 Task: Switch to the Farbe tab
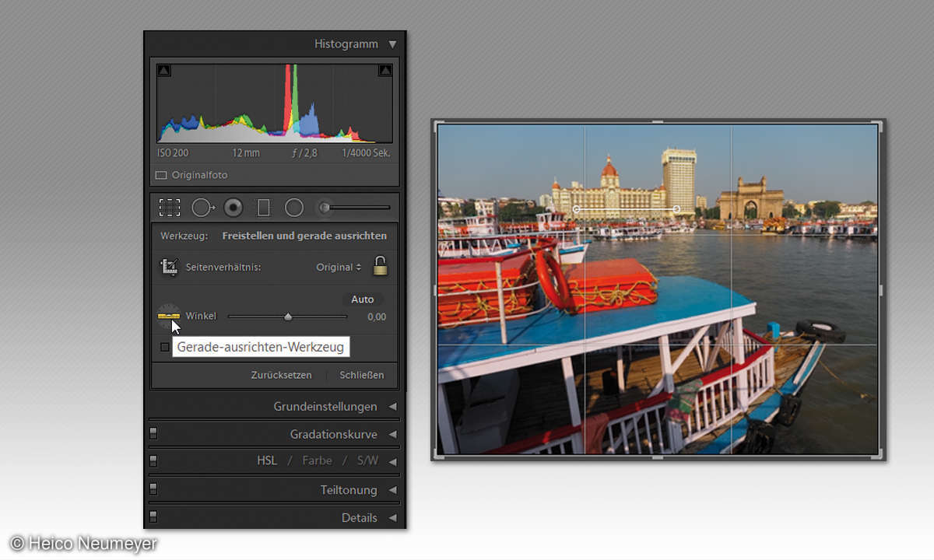point(317,460)
